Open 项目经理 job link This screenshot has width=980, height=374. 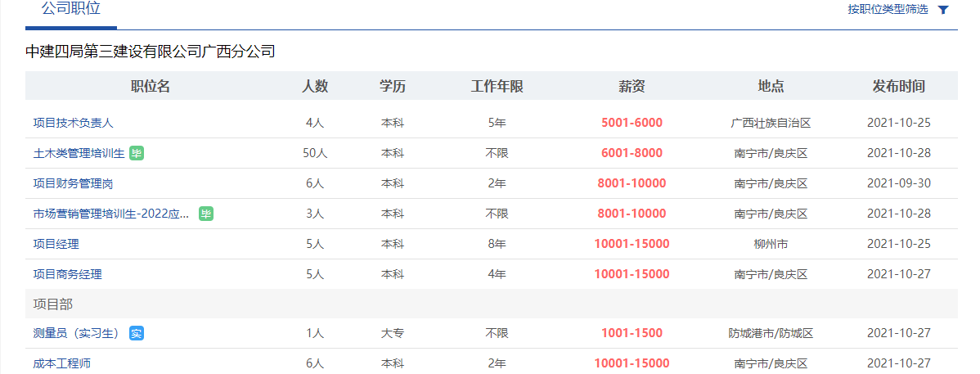(x=56, y=244)
